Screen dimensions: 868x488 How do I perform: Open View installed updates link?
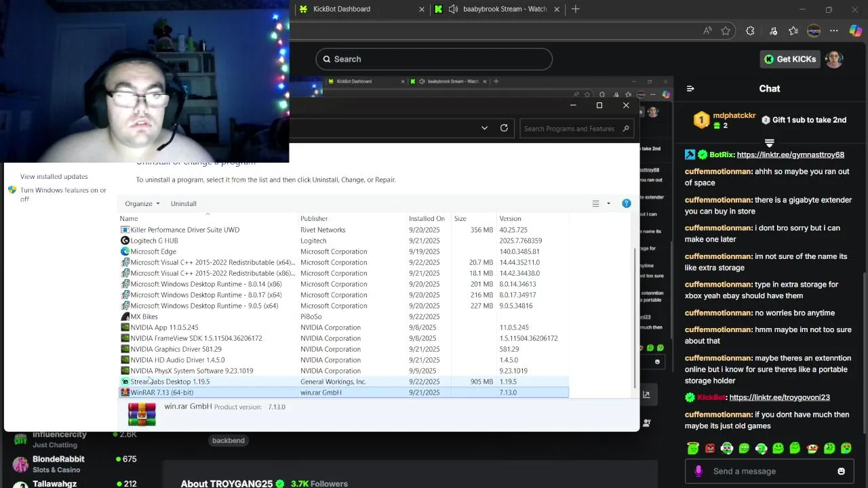(54, 176)
